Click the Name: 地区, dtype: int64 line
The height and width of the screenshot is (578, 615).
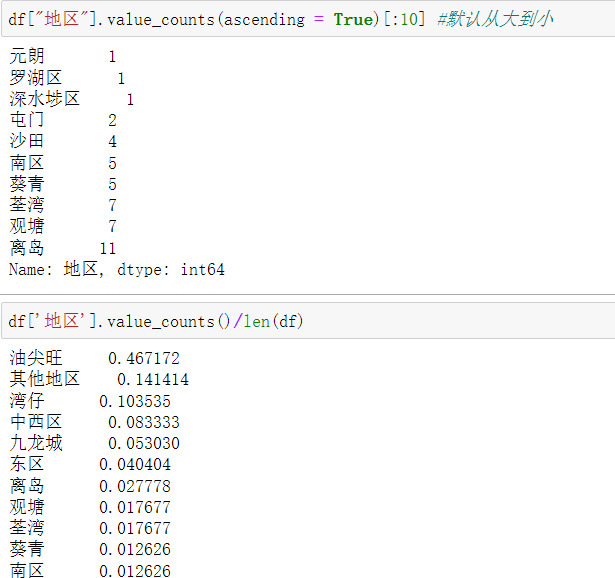[117, 269]
